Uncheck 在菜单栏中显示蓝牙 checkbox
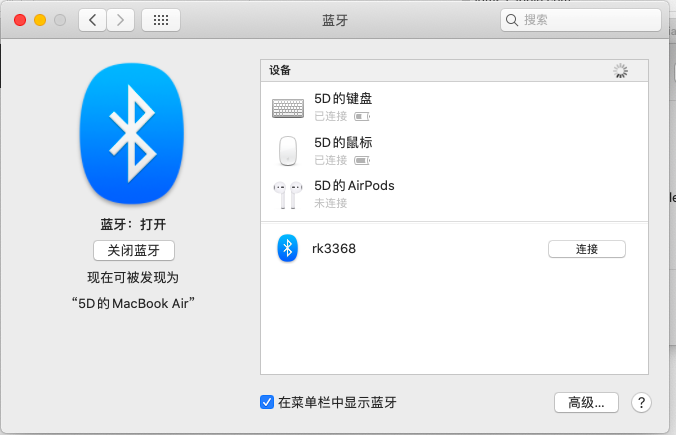Image resolution: width=676 pixels, height=435 pixels. coord(267,402)
